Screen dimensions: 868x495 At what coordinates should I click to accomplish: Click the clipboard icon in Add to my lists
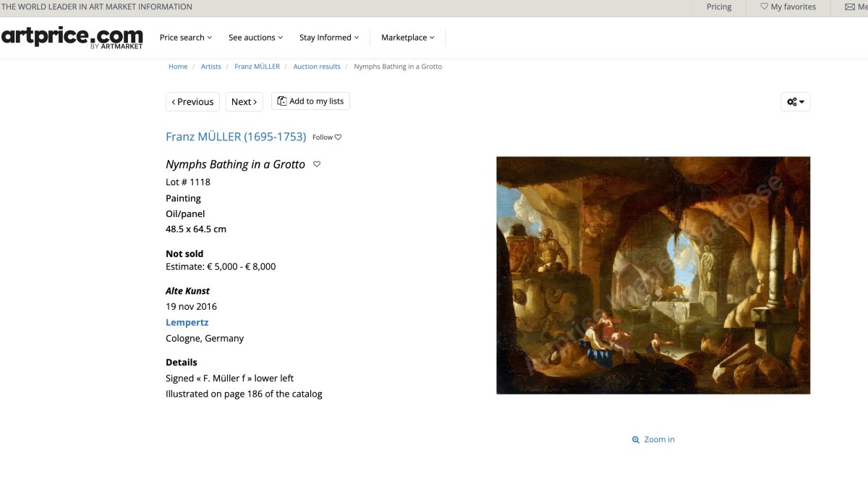point(281,101)
